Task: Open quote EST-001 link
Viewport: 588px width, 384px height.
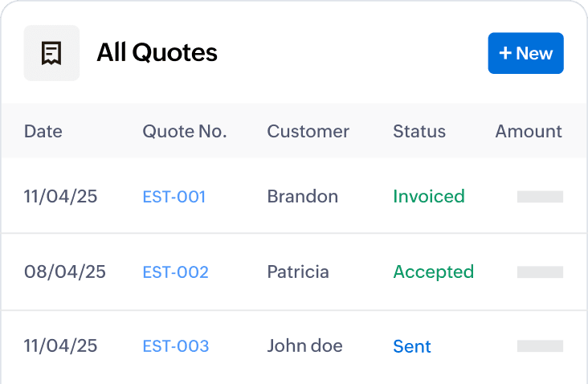Action: tap(174, 197)
